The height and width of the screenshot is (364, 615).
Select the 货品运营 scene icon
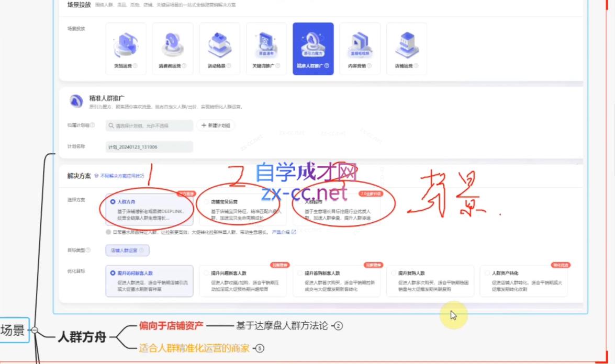126,49
